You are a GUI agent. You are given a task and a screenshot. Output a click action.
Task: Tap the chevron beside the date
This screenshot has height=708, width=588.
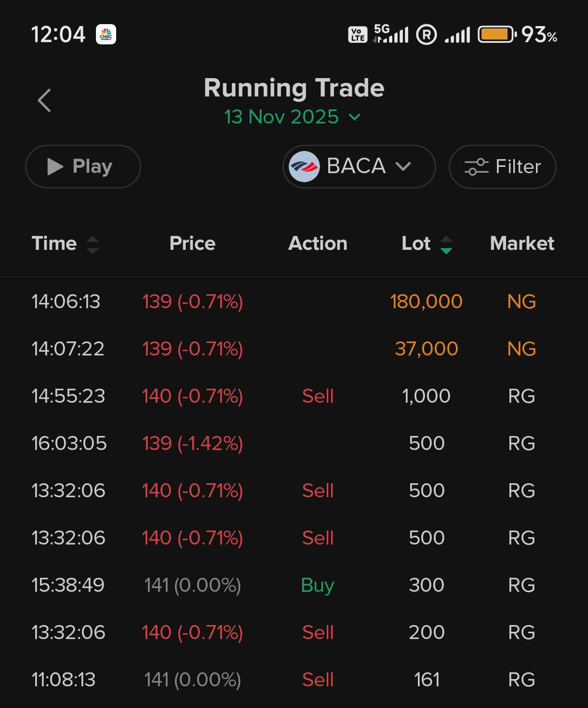coord(354,117)
